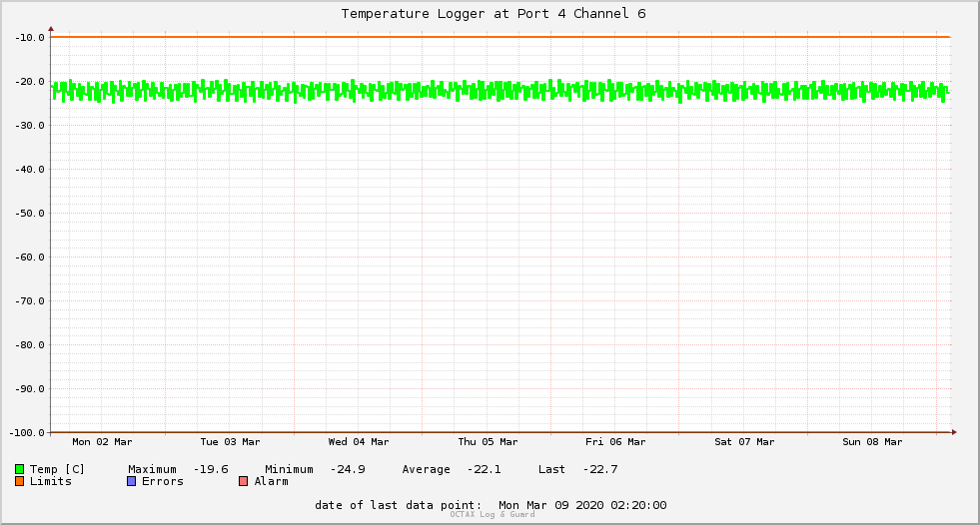Viewport: 980px width, 525px height.
Task: Click the 'Thu 05 Mar' x-axis label
Action: click(x=488, y=442)
